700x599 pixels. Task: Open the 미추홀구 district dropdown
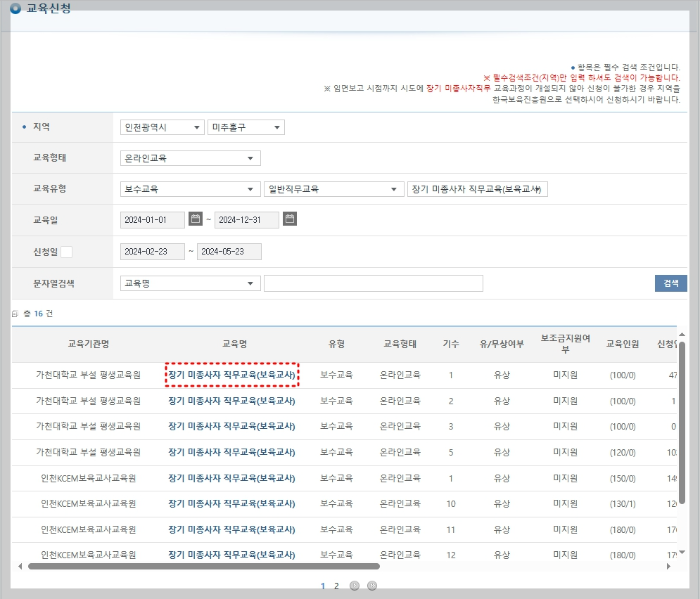(246, 127)
